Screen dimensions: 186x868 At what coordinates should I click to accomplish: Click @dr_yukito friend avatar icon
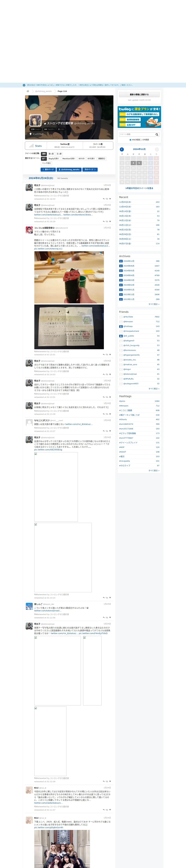pos(121,336)
